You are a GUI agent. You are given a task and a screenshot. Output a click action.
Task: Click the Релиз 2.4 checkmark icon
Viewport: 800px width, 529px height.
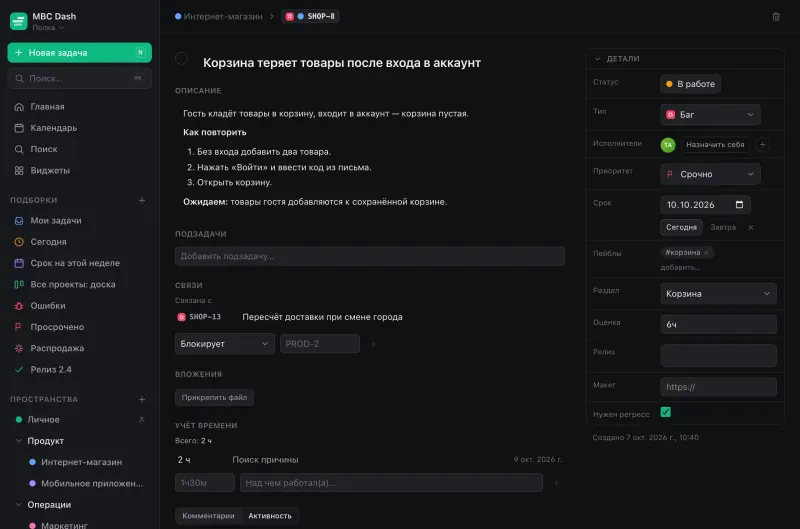19,370
